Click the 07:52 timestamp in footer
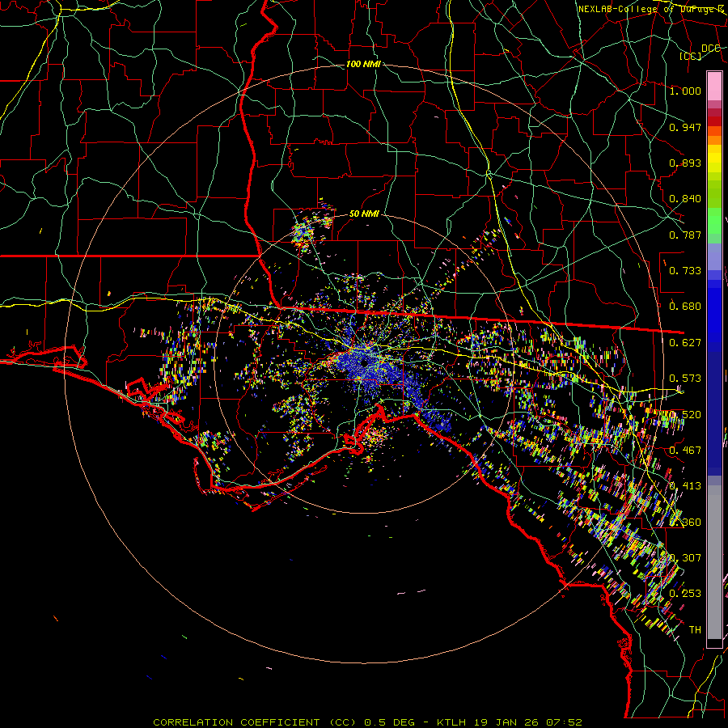Viewport: 728px width, 728px height. 565,722
